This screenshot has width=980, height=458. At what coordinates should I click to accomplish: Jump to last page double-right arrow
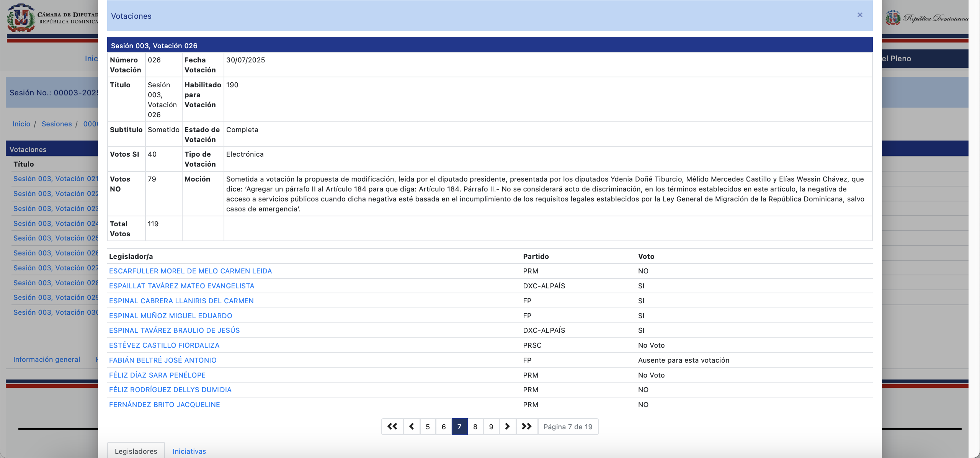tap(527, 427)
